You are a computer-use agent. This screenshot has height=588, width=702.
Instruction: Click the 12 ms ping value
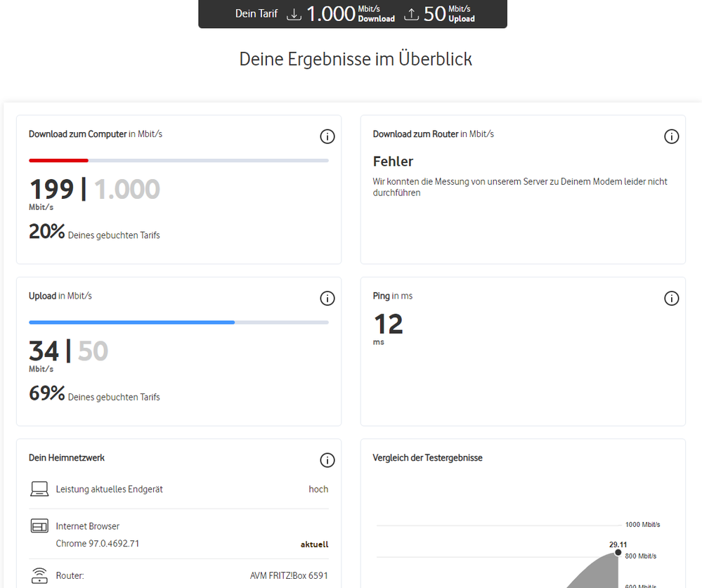coord(388,324)
